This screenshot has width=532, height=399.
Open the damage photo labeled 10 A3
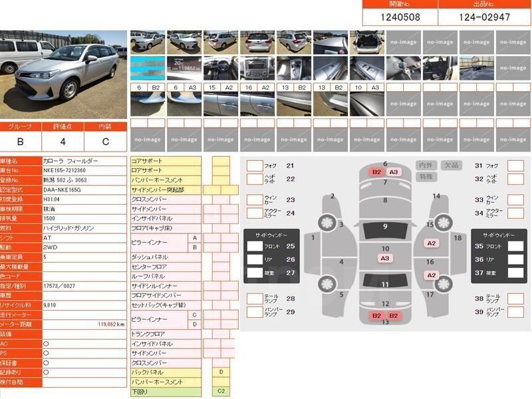[367, 104]
